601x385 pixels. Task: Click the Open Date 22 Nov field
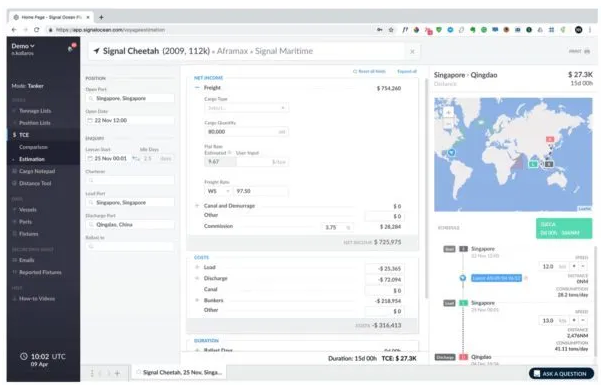click(x=130, y=120)
